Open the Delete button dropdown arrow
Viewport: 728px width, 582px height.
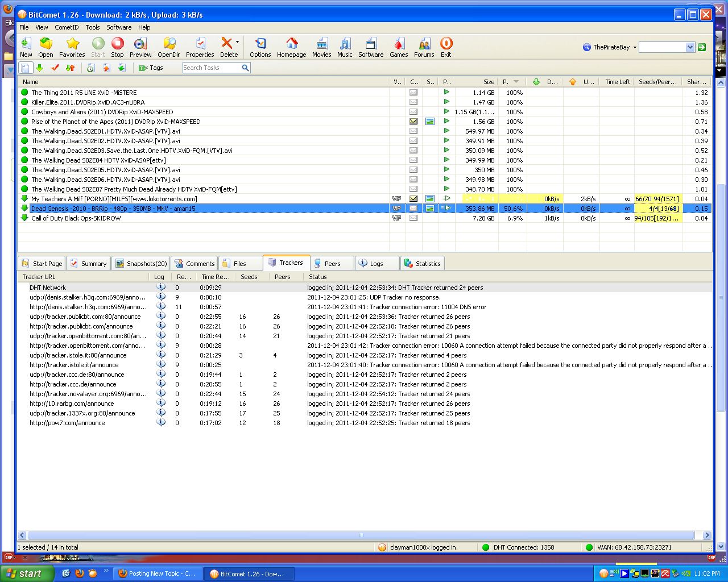tap(237, 41)
